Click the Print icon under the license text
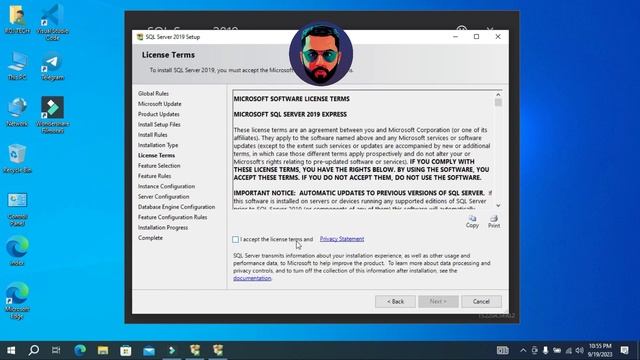Viewport: 640px width, 360px height. pos(494,222)
